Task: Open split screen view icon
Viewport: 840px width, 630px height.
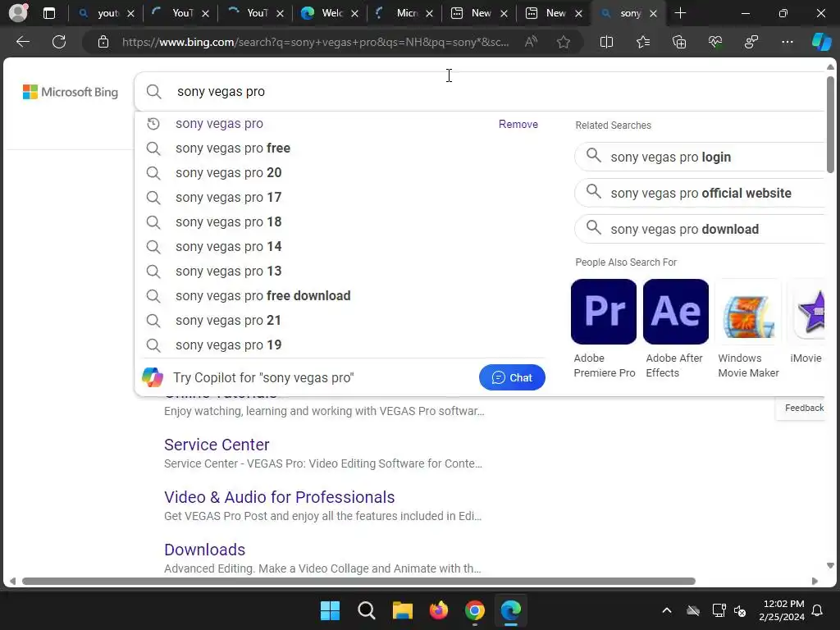Action: point(606,42)
